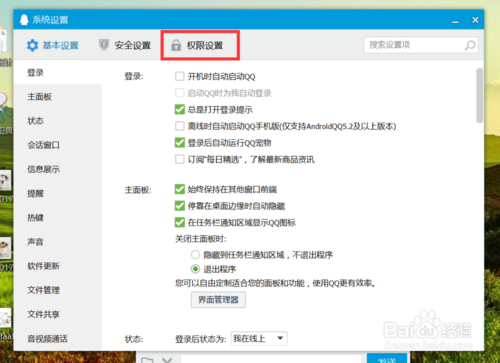Click the shield icon of 安全设置
500x363 pixels.
coord(104,45)
